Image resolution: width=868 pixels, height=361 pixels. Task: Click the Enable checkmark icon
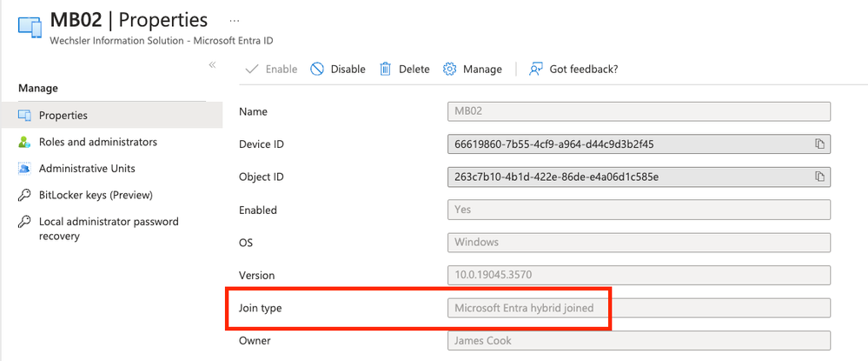point(252,70)
